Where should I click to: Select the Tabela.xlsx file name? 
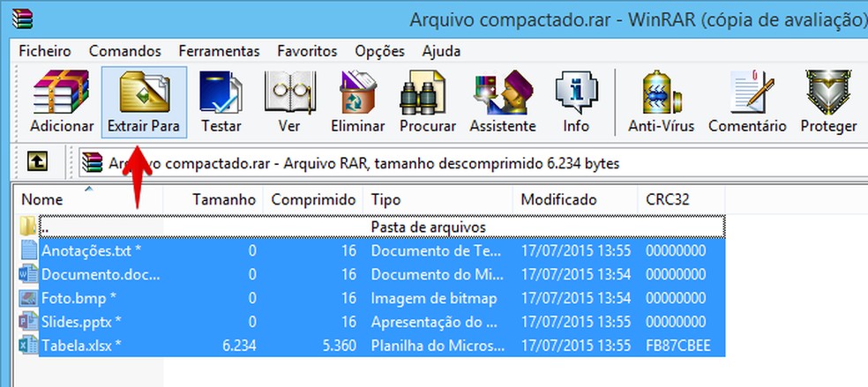(81, 346)
